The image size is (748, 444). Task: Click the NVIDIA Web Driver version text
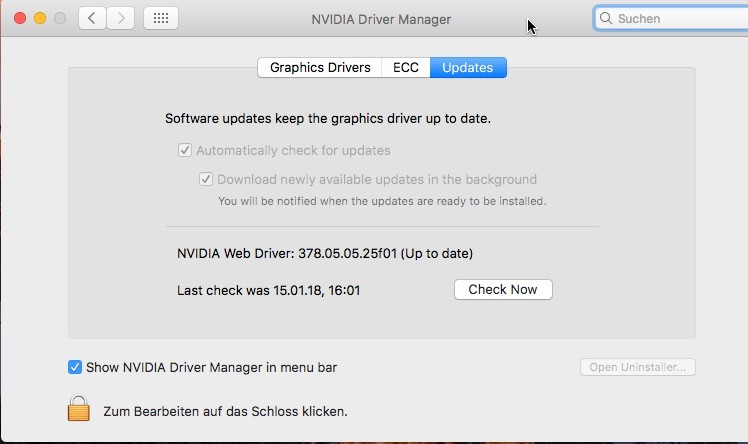coord(325,254)
